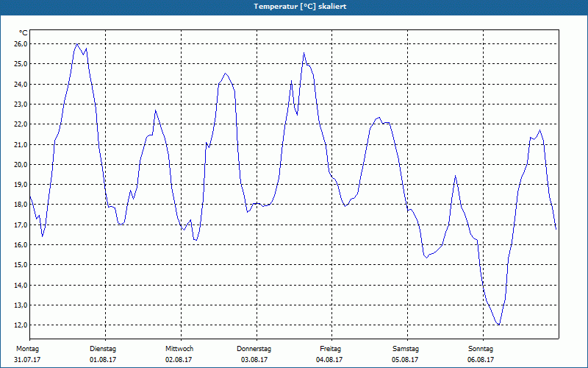Click the 21,0 y-axis label
The width and height of the screenshot is (588, 368).
click(21, 144)
